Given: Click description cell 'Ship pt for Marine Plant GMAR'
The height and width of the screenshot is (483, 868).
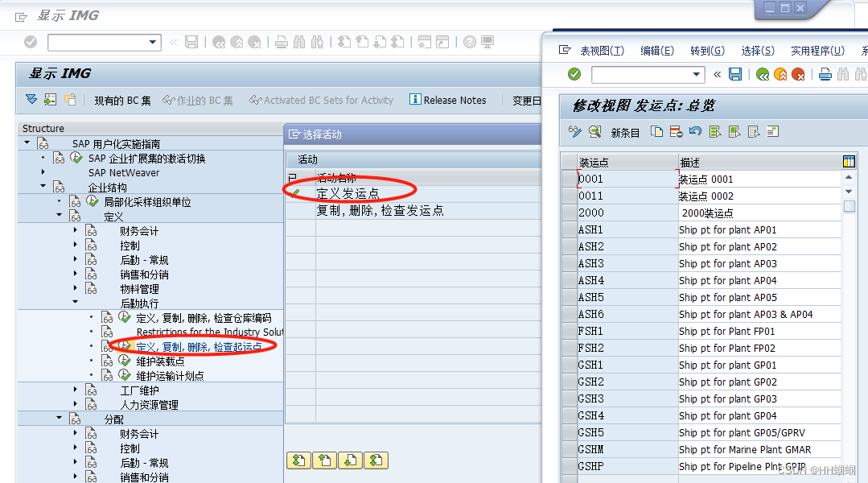Looking at the screenshot, I should (x=759, y=449).
